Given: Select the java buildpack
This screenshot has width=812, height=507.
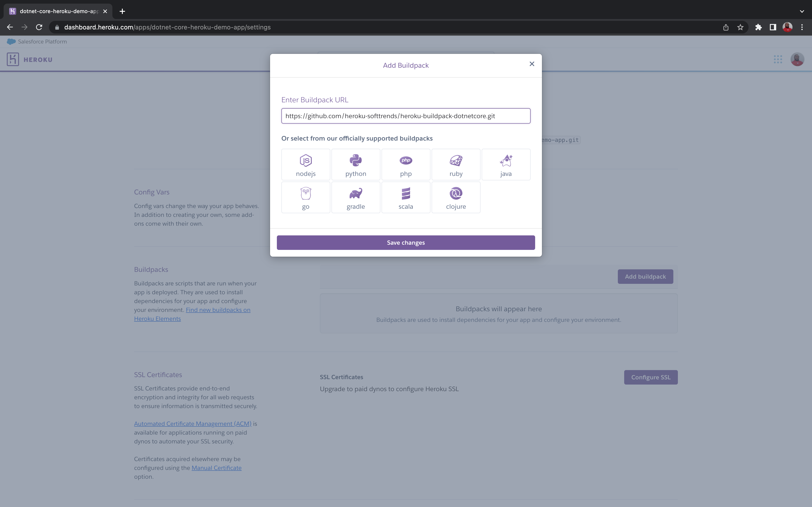Looking at the screenshot, I should point(506,164).
